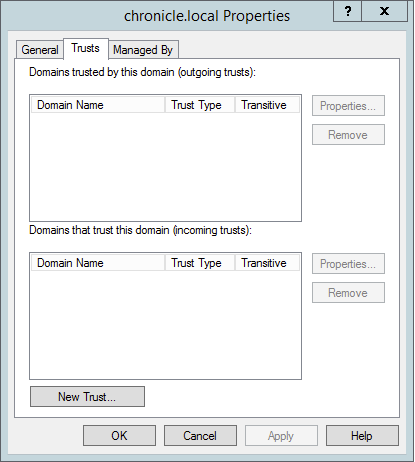The image size is (415, 462).
Task: Sort outgoing trusts by Trust Type
Action: coord(200,105)
